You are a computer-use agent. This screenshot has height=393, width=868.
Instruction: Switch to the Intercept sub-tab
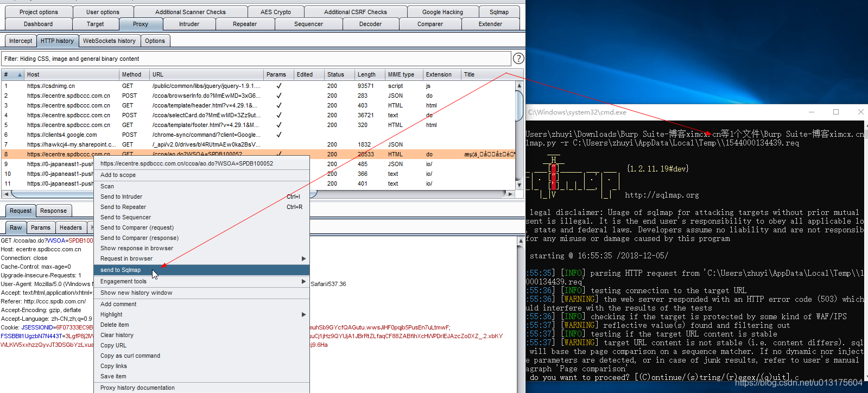21,41
